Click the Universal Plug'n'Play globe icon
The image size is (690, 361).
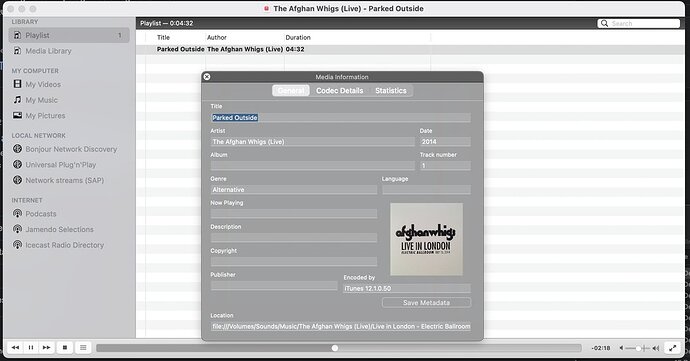(17, 165)
